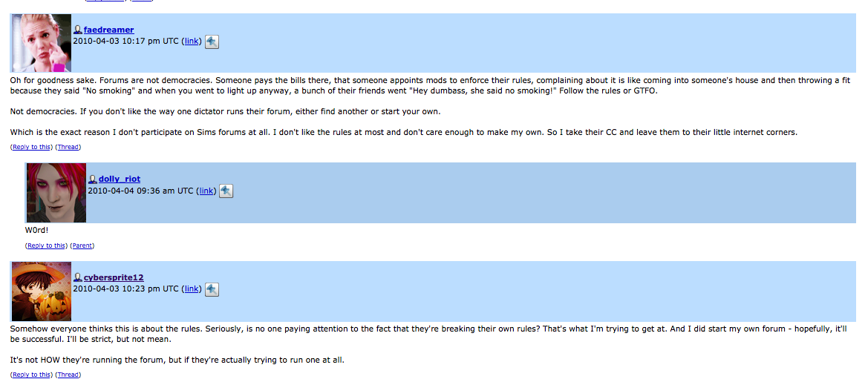Open the permalink for faedreamer's comment

[x=192, y=41]
